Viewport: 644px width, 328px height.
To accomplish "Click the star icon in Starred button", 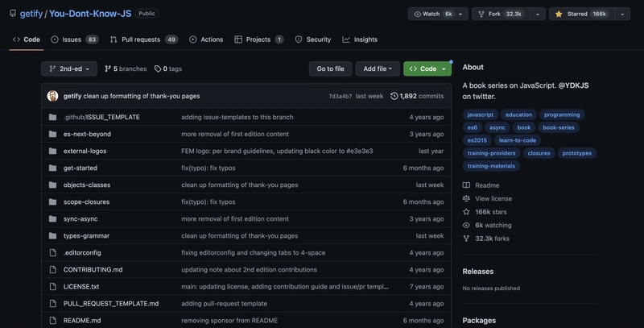I will click(x=559, y=14).
